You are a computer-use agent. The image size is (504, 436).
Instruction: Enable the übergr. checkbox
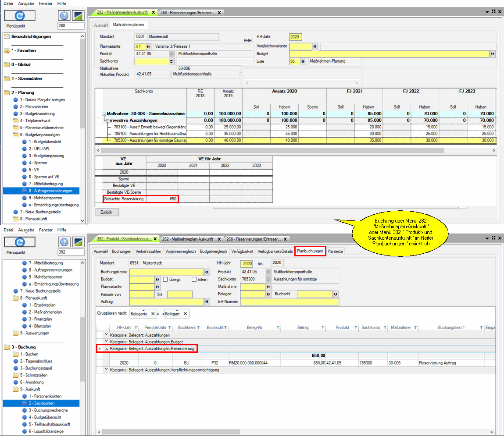point(165,279)
